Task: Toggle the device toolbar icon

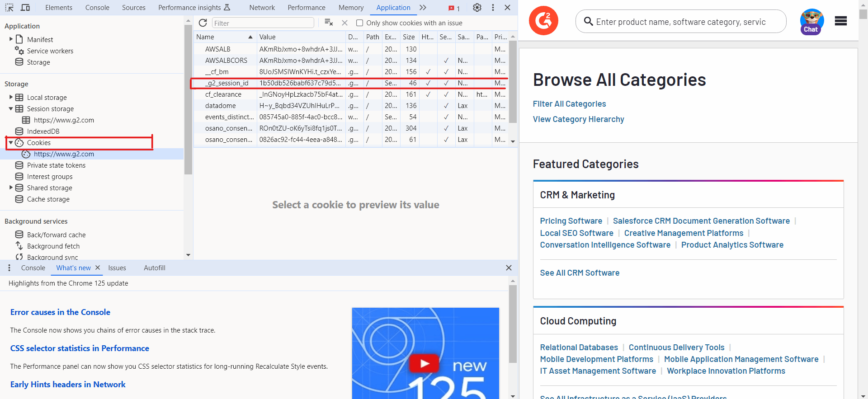Action: (25, 8)
